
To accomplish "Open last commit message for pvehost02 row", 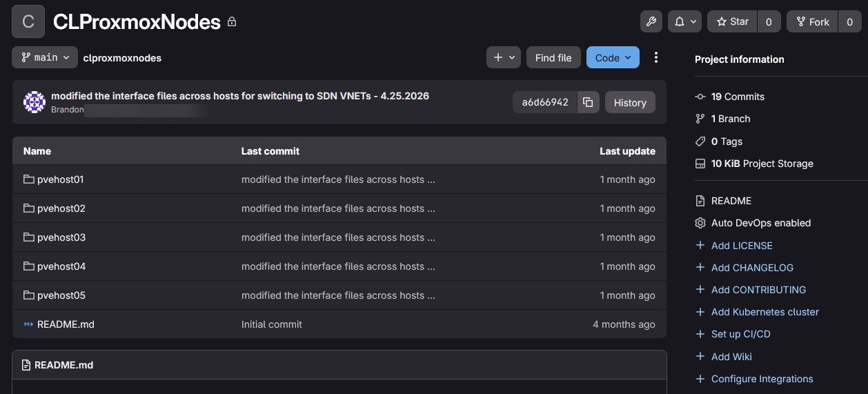I will click(x=338, y=208).
